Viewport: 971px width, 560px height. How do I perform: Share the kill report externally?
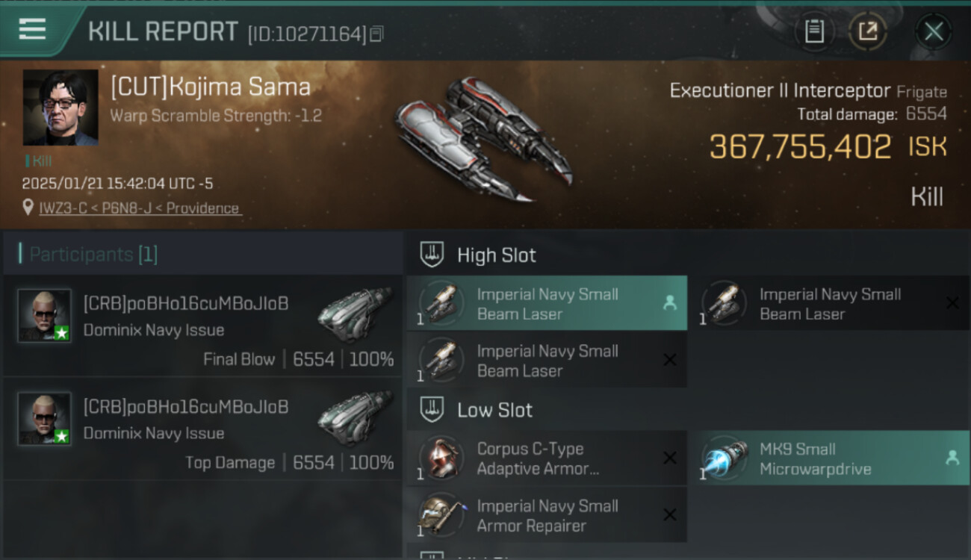tap(867, 31)
